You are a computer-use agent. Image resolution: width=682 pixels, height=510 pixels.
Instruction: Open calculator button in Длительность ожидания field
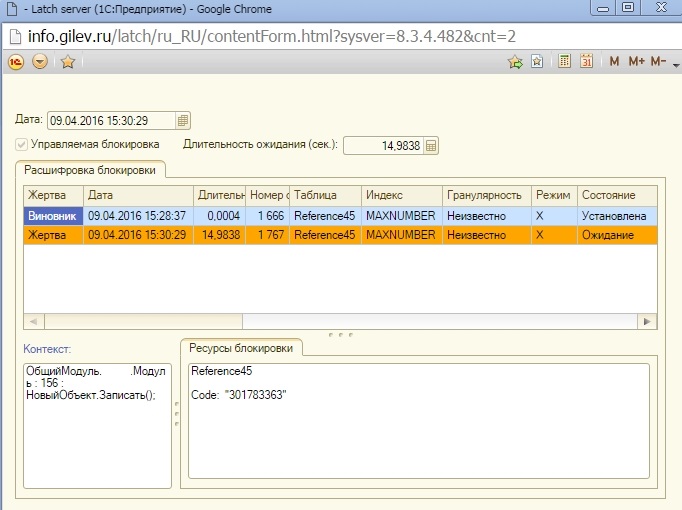[x=431, y=146]
